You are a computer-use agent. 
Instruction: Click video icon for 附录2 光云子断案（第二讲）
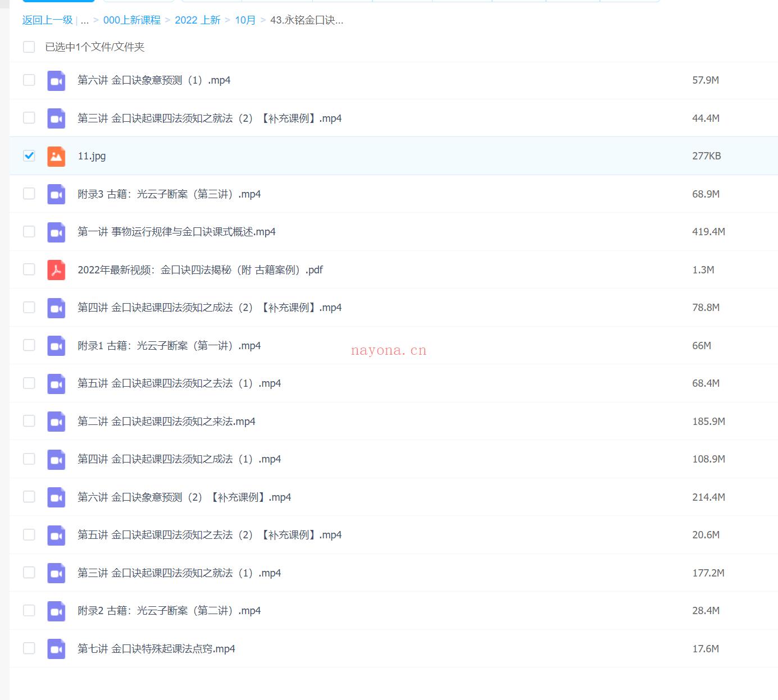tap(56, 611)
